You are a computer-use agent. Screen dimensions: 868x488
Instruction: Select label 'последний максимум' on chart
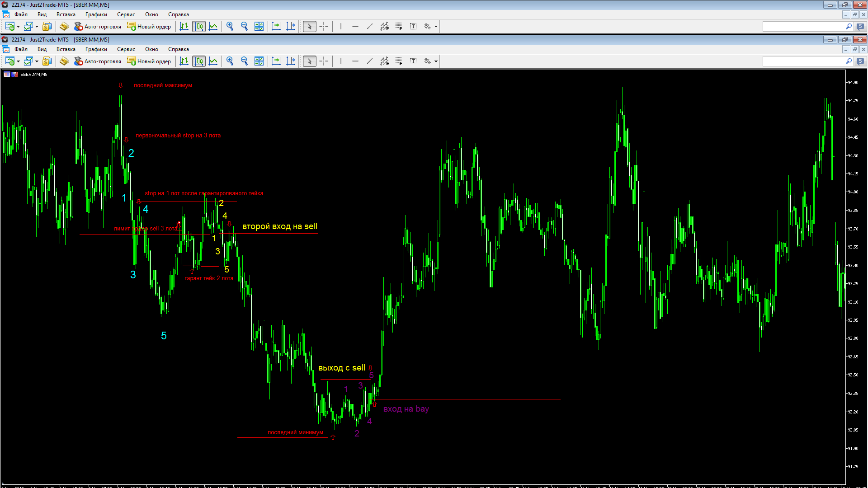pyautogui.click(x=163, y=85)
